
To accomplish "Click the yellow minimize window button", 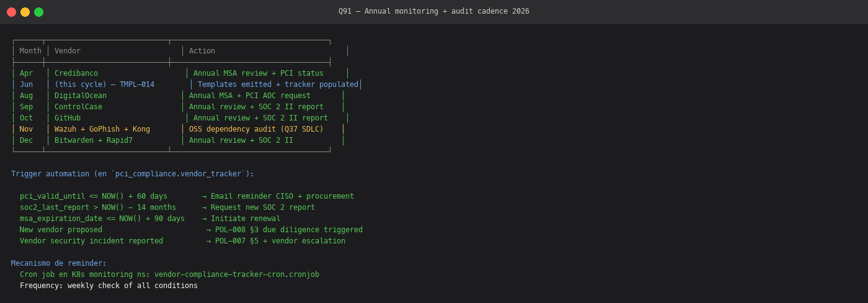I will [25, 12].
